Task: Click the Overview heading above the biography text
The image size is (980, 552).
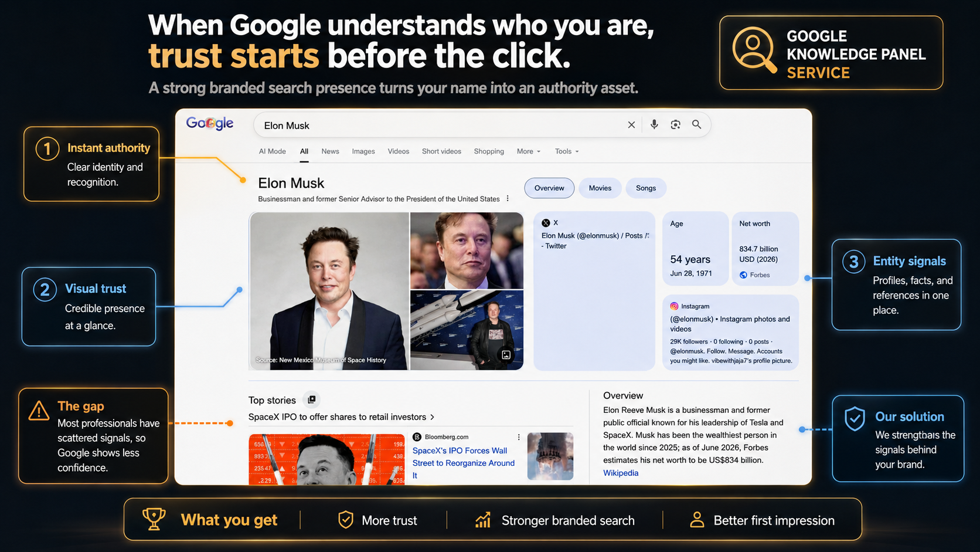Action: pyautogui.click(x=623, y=396)
